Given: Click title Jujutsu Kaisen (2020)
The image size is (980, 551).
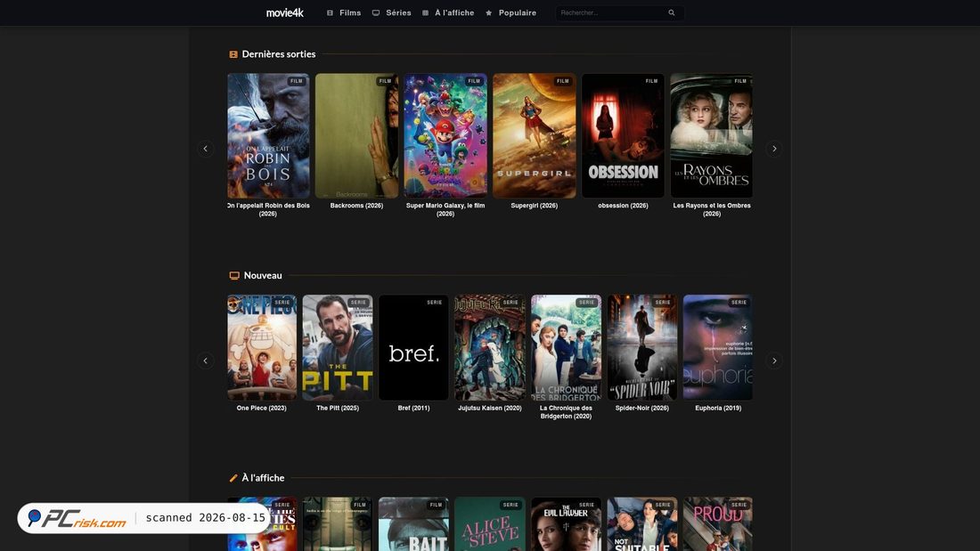Looking at the screenshot, I should coord(490,408).
